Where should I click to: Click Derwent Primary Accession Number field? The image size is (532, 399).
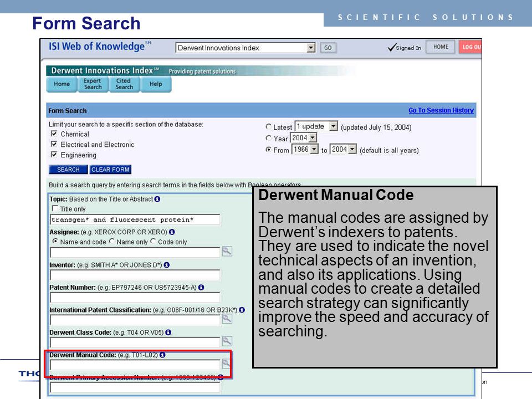[135, 387]
